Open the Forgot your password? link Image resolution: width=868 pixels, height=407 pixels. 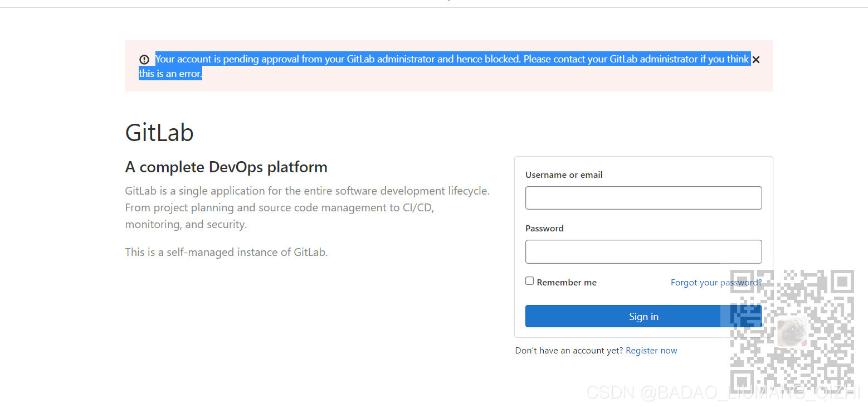pos(716,282)
